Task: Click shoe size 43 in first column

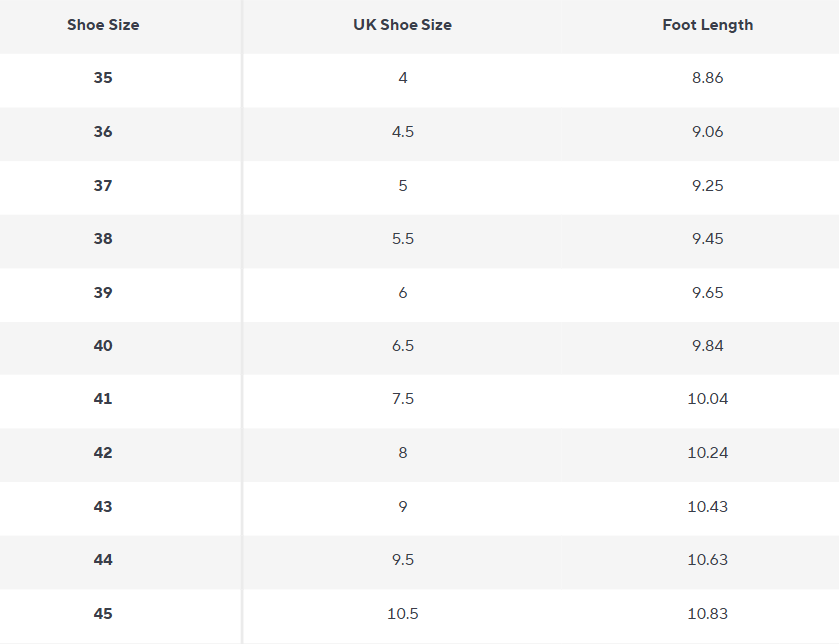Action: [103, 507]
